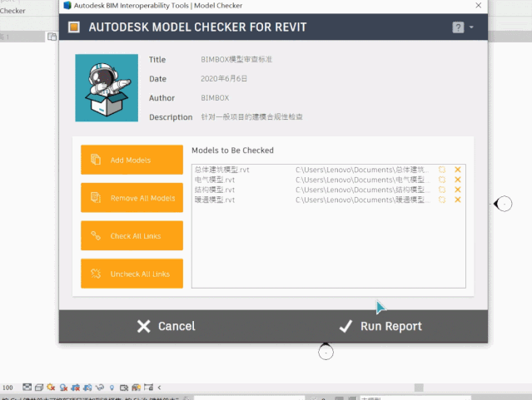The height and width of the screenshot is (400, 532).
Task: Click the links icon for 结构模型.rvt row
Action: pos(442,190)
